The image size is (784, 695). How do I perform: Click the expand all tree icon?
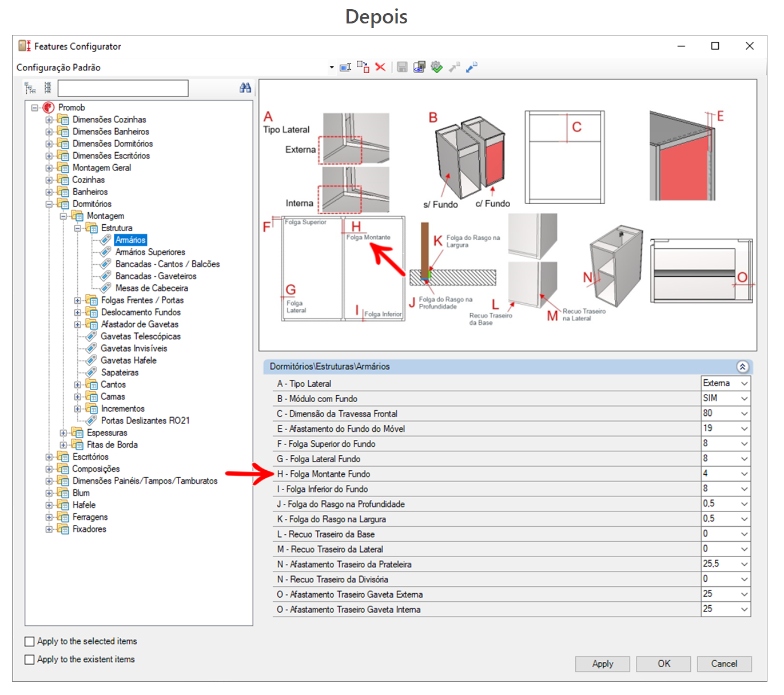tap(30, 88)
